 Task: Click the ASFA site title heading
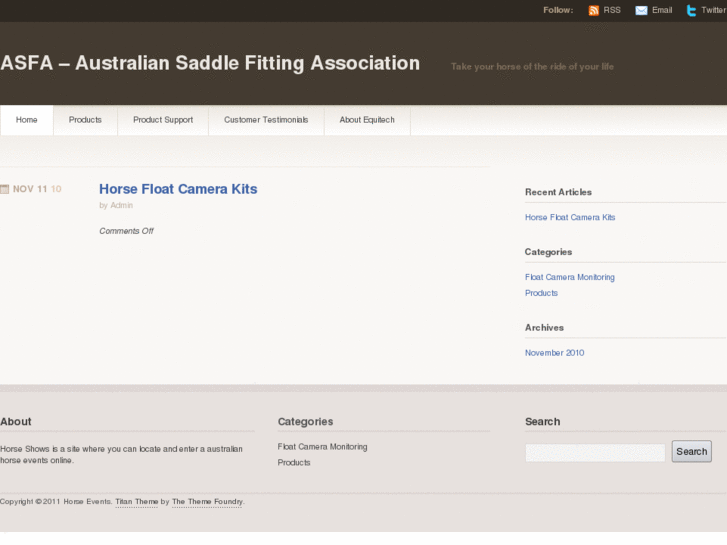click(210, 63)
